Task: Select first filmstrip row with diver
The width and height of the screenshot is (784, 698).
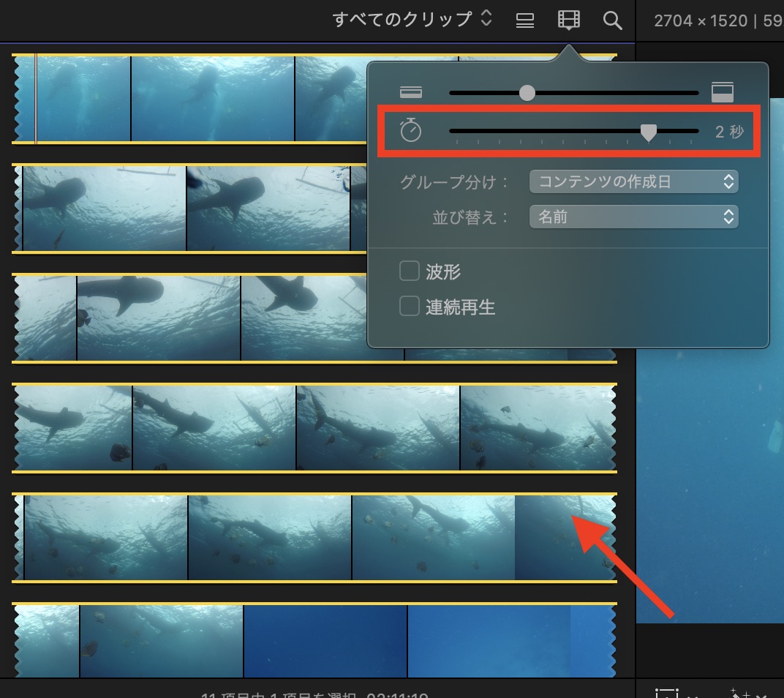Action: pyautogui.click(x=190, y=99)
